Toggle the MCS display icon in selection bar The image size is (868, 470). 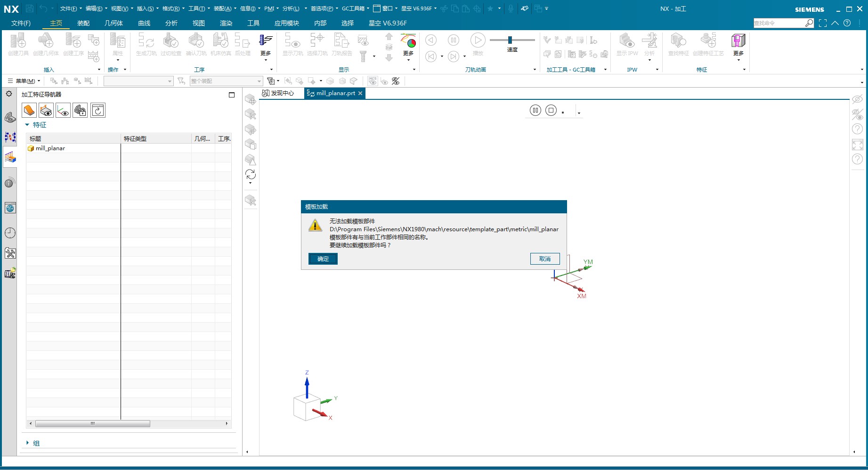pyautogui.click(x=373, y=81)
